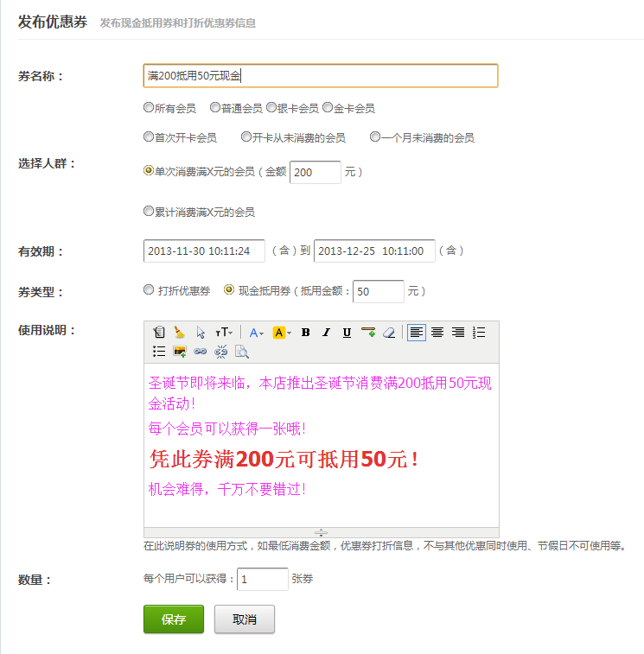Select 累计消费满X元的会员 option
The width and height of the screenshot is (644, 654).
pyautogui.click(x=149, y=211)
